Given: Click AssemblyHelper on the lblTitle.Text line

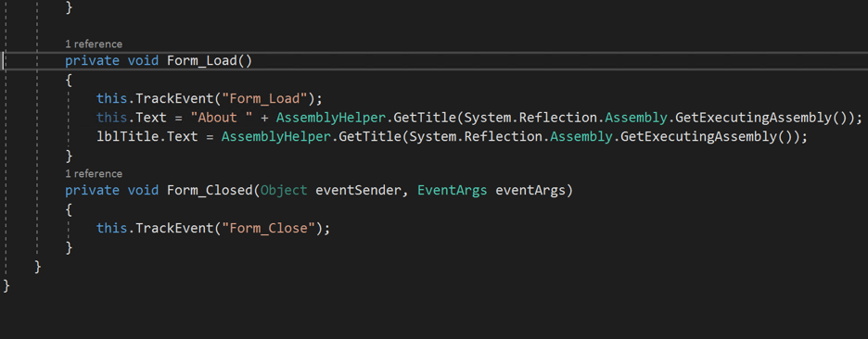Looking at the screenshot, I should (x=276, y=136).
